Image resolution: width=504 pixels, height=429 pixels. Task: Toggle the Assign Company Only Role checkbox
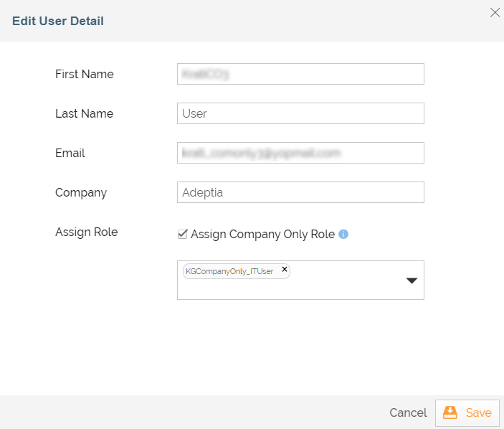click(182, 234)
